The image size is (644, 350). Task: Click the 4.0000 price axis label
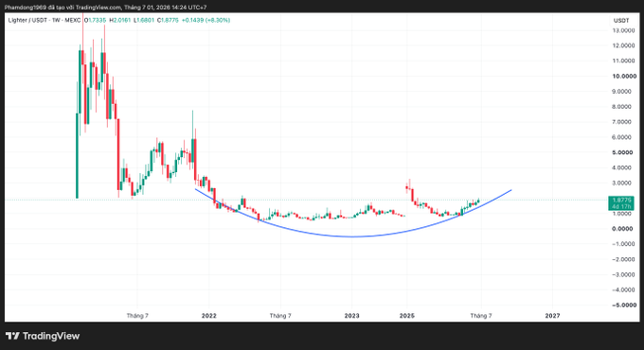[x=622, y=167]
